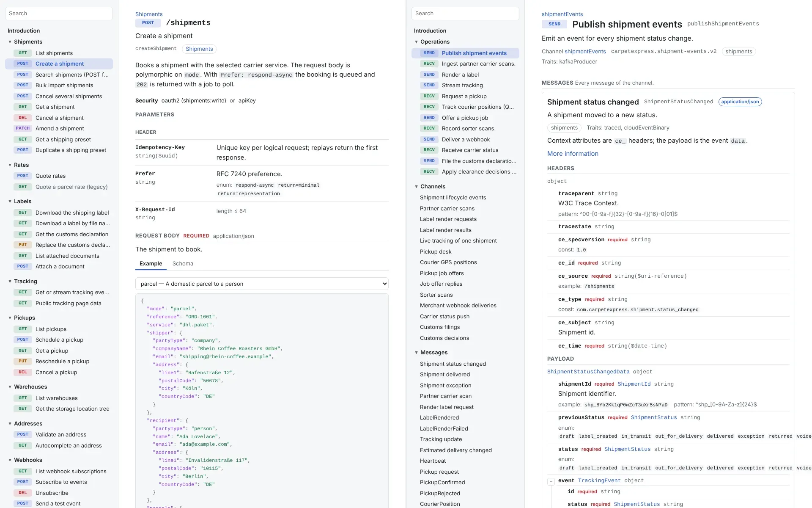Open Deliver a webhook operation
The image size is (812, 508).
pos(465,139)
